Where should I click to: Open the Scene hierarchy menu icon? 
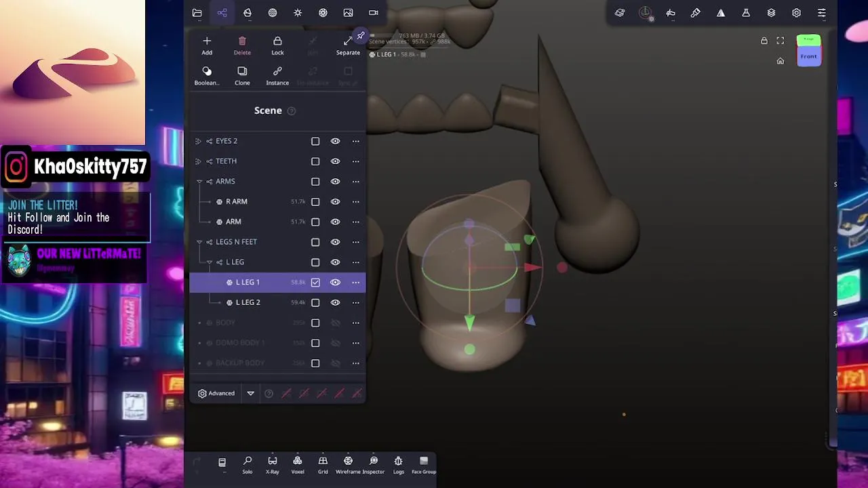coord(222,13)
